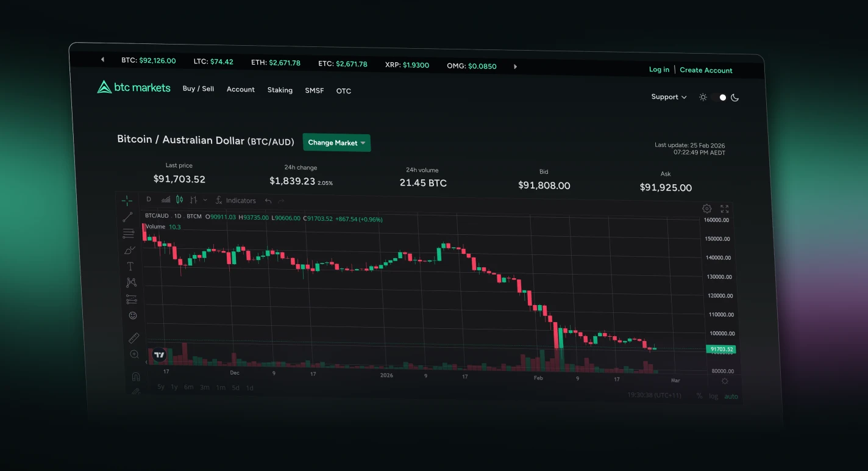This screenshot has width=868, height=471.
Task: Open the SMSF menu item
Action: pyautogui.click(x=315, y=90)
